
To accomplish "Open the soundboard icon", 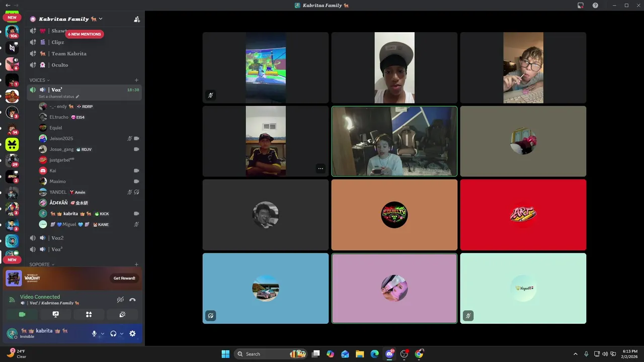I will pyautogui.click(x=122, y=314).
